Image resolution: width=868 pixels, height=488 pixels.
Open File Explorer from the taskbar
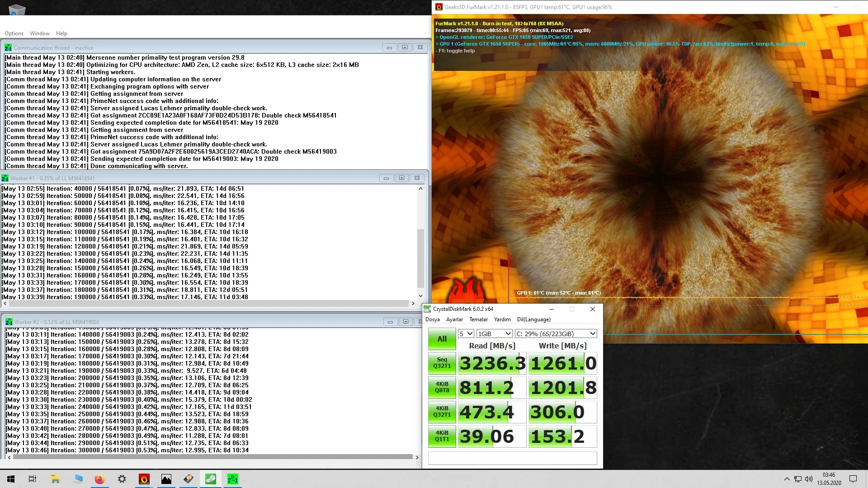click(55, 479)
